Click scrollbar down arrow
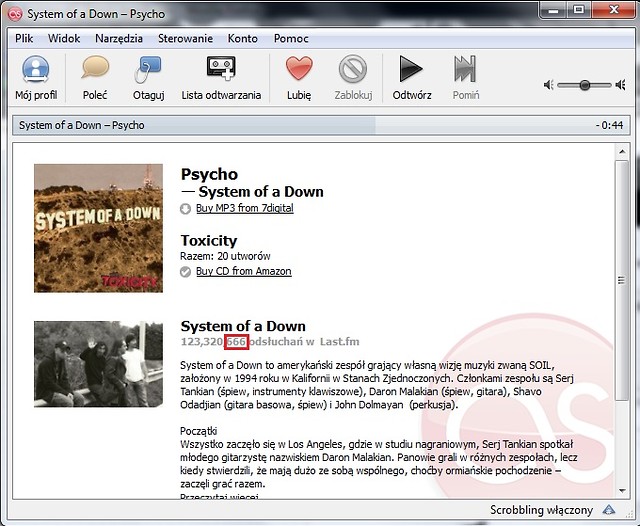 pos(622,490)
